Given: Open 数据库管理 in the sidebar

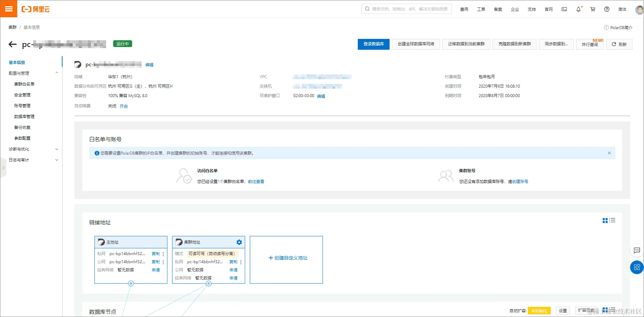Looking at the screenshot, I should [24, 116].
